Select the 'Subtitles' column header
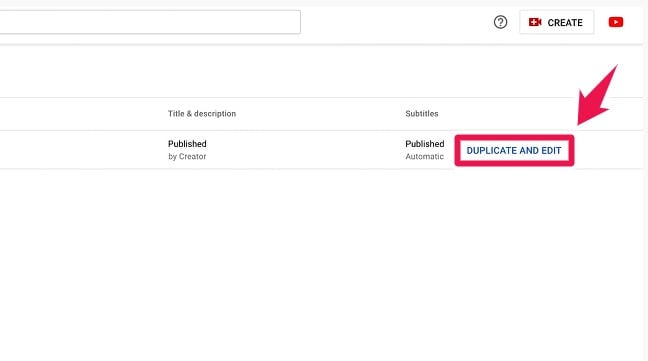The width and height of the screenshot is (648, 361). pyautogui.click(x=422, y=114)
